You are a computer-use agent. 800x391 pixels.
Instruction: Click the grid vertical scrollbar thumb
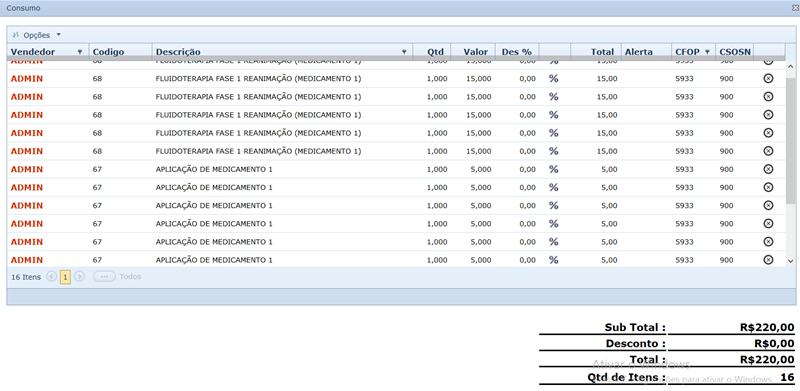click(791, 140)
